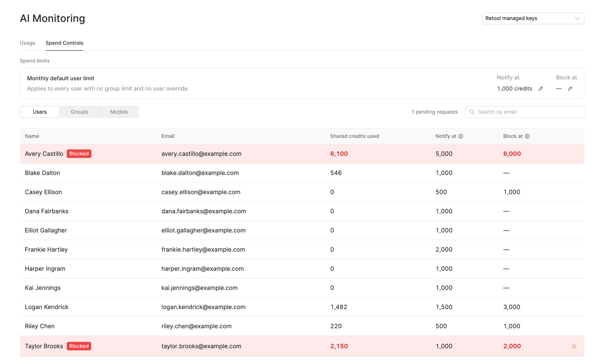Select the Blake Dalton row name
Viewport: 598px width, 364px height.
43,173
